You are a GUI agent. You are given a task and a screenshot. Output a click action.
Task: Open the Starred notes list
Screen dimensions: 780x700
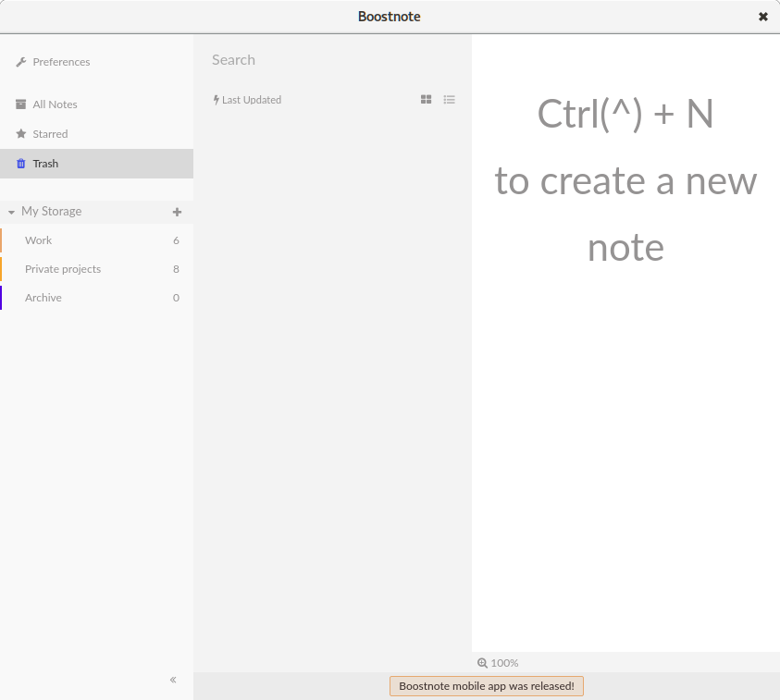click(x=96, y=134)
